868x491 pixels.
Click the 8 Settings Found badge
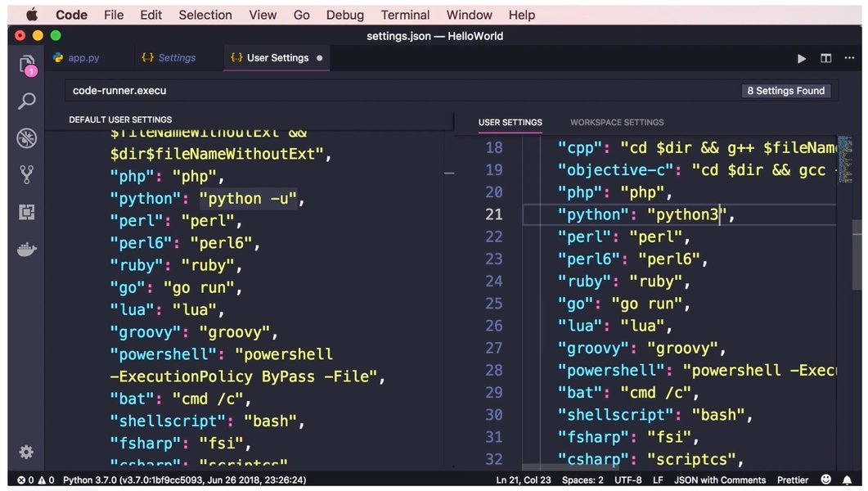785,91
